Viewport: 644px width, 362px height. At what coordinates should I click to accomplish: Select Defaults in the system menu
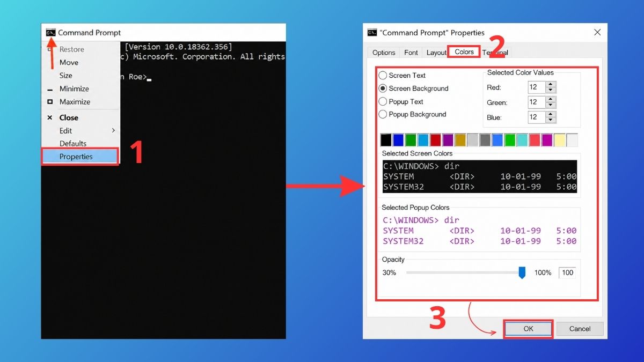click(80, 144)
